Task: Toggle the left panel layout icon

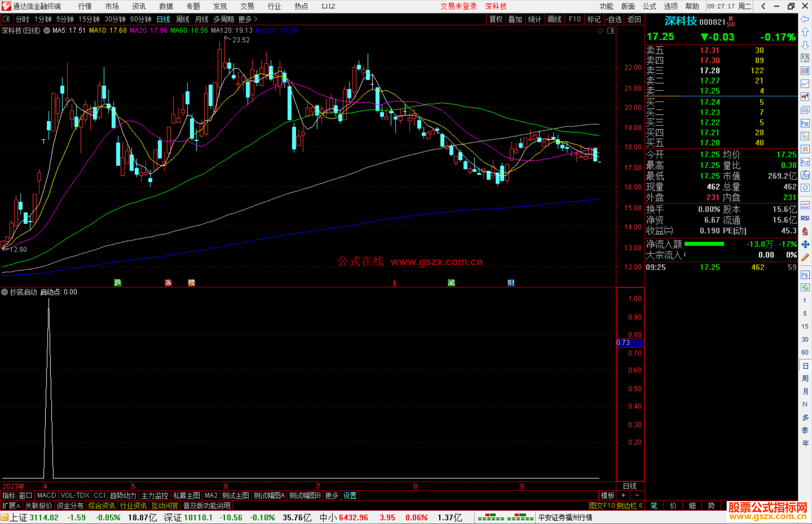Action: pyautogui.click(x=6, y=19)
